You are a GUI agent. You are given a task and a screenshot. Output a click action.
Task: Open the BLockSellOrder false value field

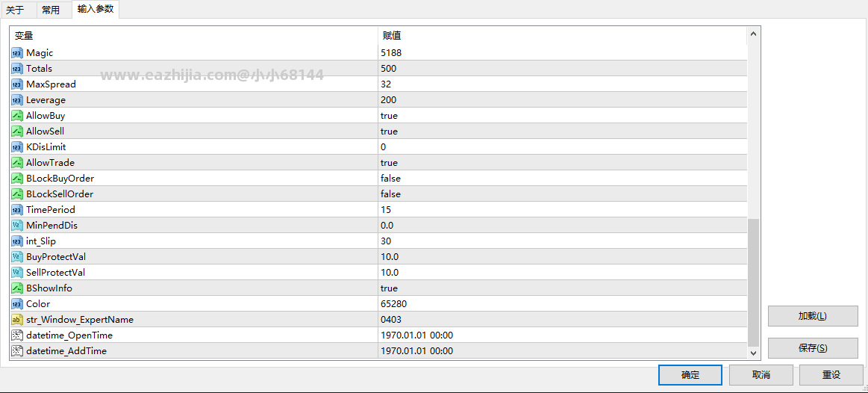click(563, 194)
